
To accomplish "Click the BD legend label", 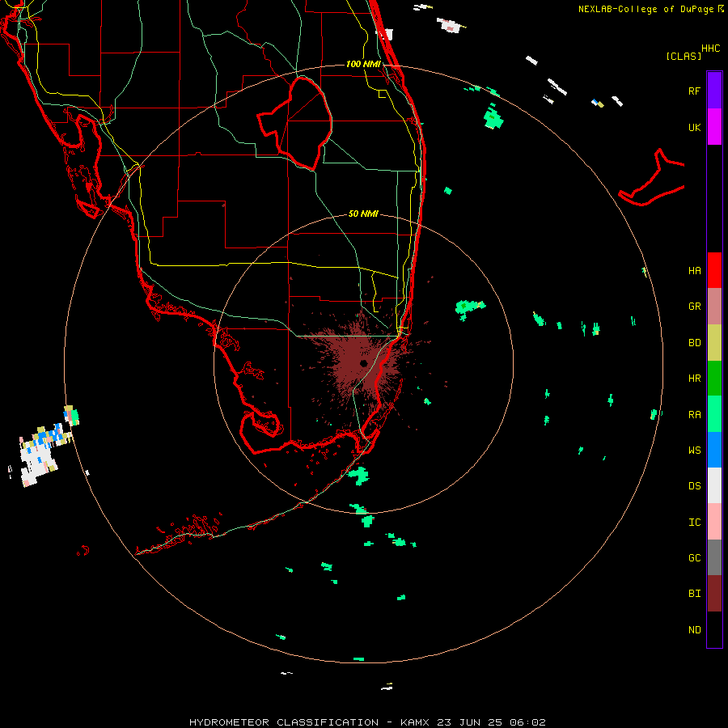I will click(x=694, y=343).
